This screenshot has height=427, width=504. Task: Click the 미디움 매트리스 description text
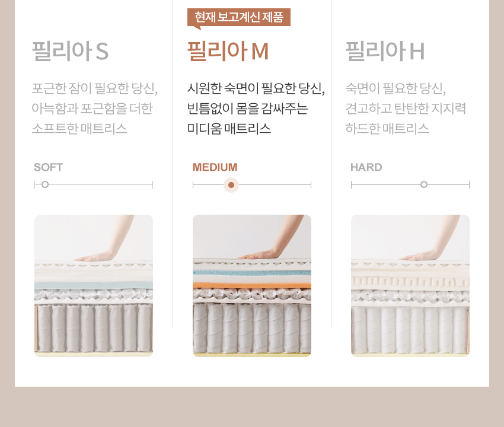click(229, 129)
